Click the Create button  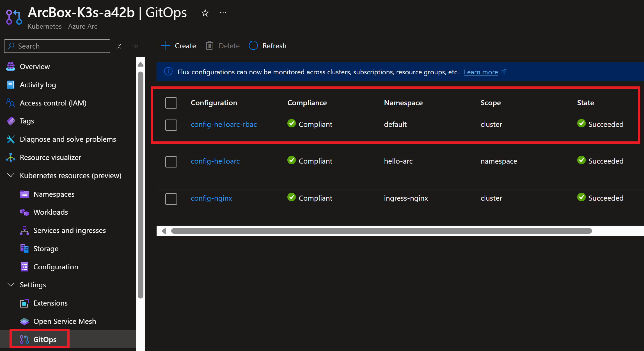pos(178,46)
